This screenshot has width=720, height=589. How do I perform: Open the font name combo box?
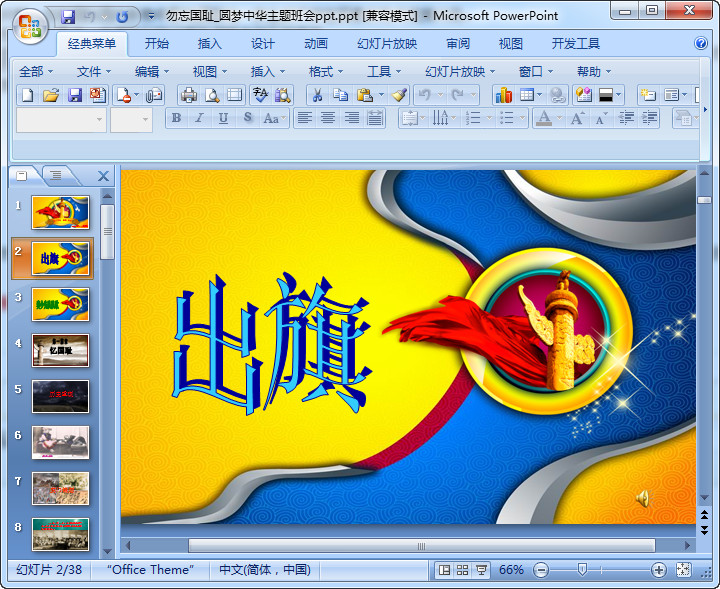[x=62, y=120]
